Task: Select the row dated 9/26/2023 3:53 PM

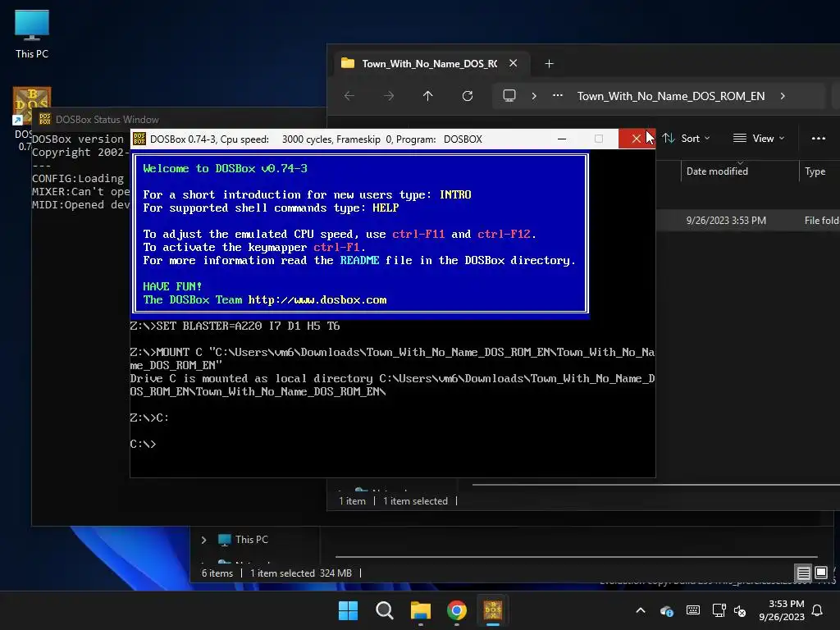Action: click(748, 221)
